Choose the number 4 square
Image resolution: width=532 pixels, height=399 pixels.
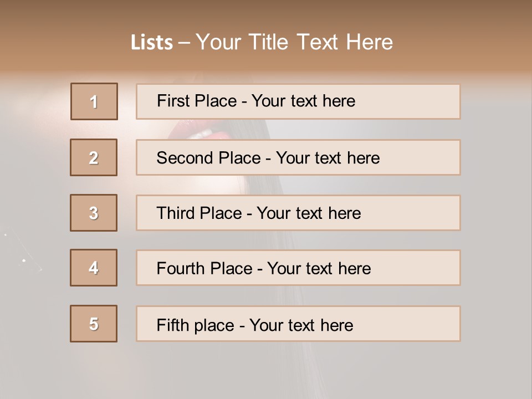(x=94, y=268)
